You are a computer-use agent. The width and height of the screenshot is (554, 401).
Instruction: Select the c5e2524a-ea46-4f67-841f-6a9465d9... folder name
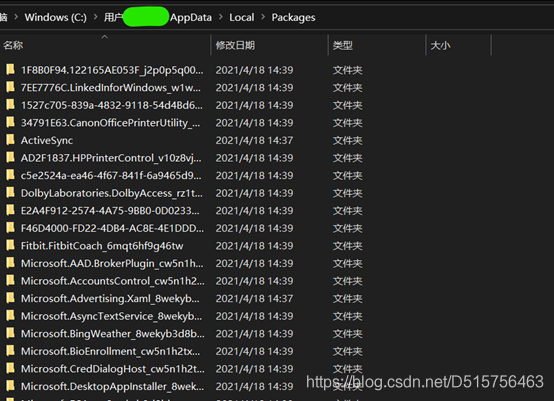111,176
